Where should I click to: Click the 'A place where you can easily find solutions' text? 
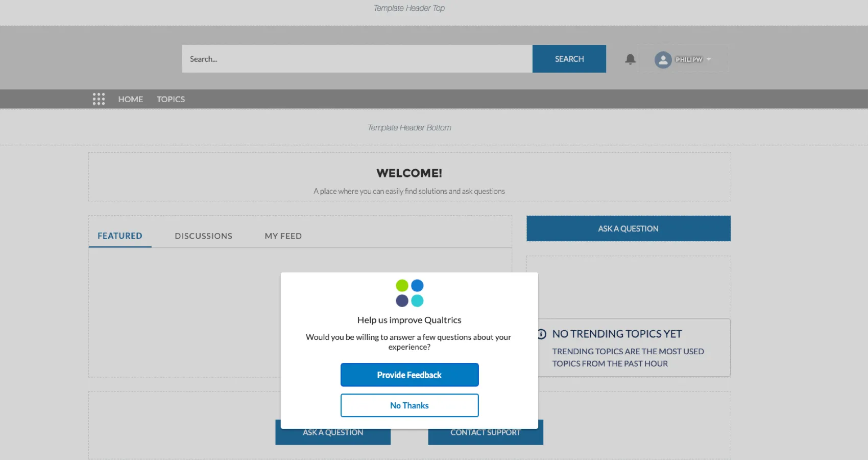click(x=409, y=191)
